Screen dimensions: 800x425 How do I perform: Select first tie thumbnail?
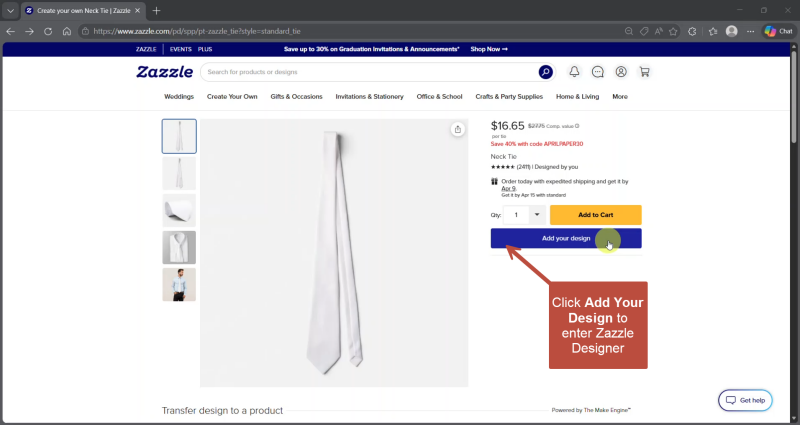pyautogui.click(x=179, y=136)
